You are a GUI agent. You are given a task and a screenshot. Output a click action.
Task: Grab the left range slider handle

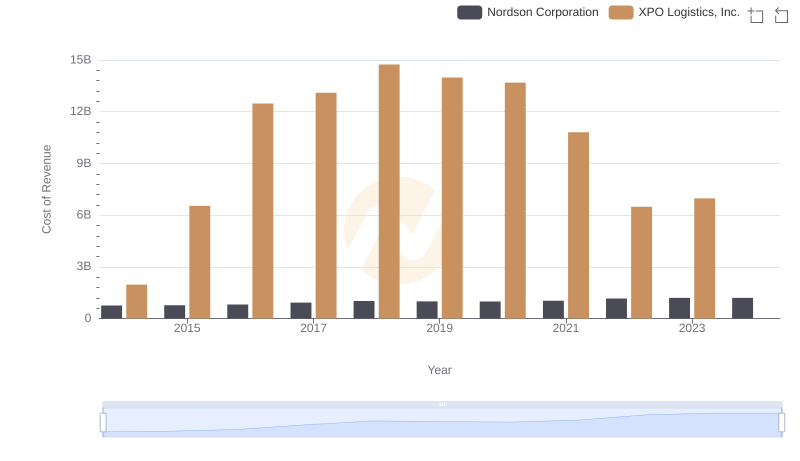(103, 423)
